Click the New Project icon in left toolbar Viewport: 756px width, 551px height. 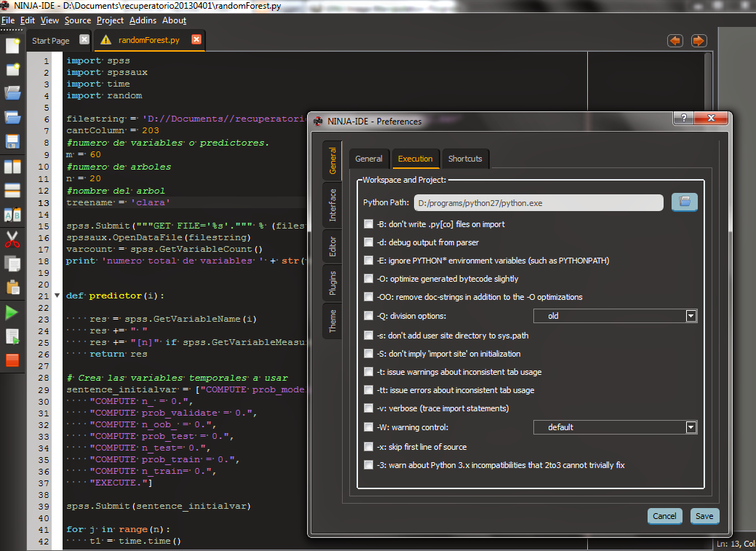click(x=12, y=69)
